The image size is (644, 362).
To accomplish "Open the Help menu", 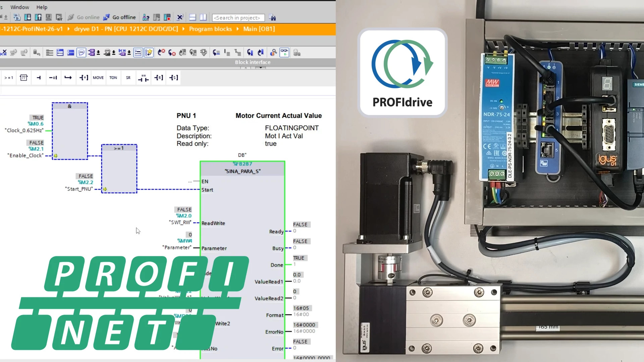I will 42,7.
